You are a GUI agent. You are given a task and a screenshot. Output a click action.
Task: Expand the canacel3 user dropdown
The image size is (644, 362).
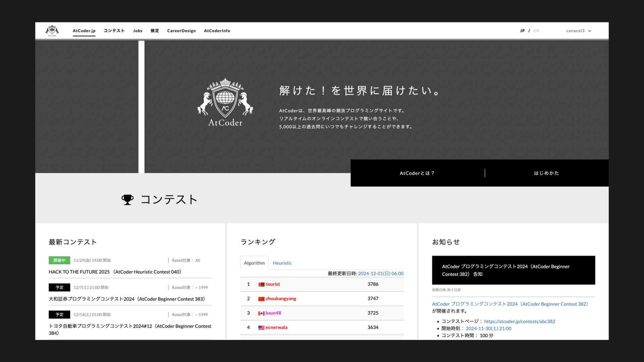click(578, 31)
